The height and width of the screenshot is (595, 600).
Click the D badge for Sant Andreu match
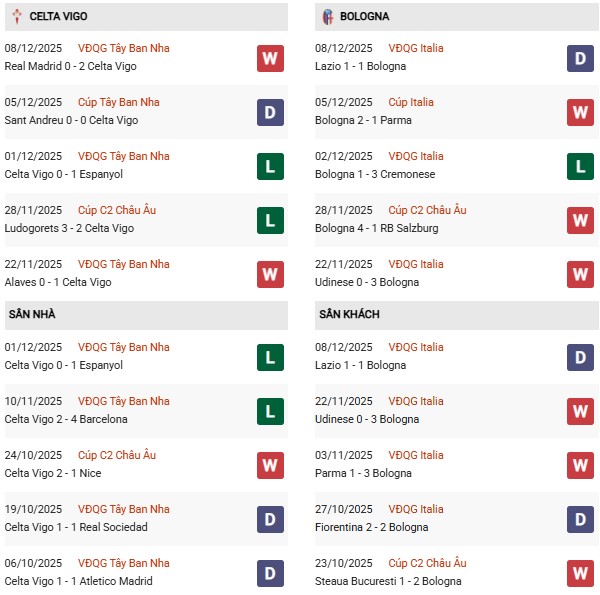[270, 112]
